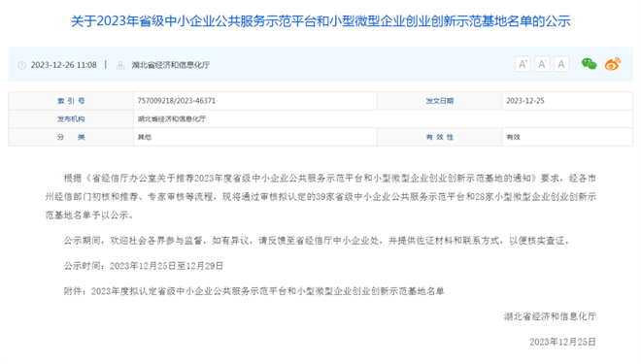
Task: Click the 分类 label cell
Action: (71, 137)
